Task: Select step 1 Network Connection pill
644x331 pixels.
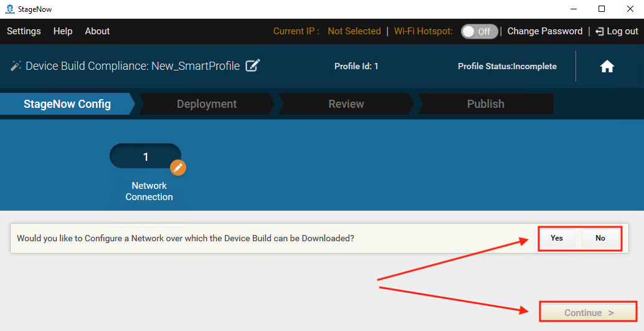Action: click(145, 156)
